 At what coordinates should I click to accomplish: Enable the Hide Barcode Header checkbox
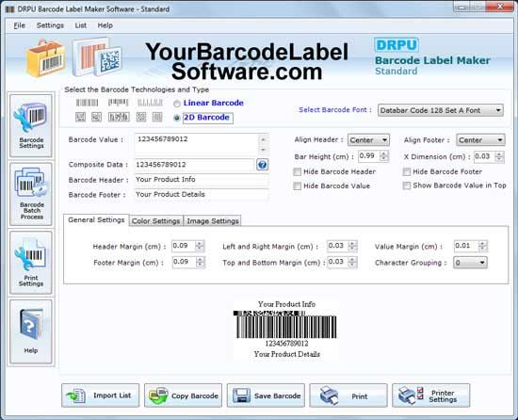coord(297,171)
